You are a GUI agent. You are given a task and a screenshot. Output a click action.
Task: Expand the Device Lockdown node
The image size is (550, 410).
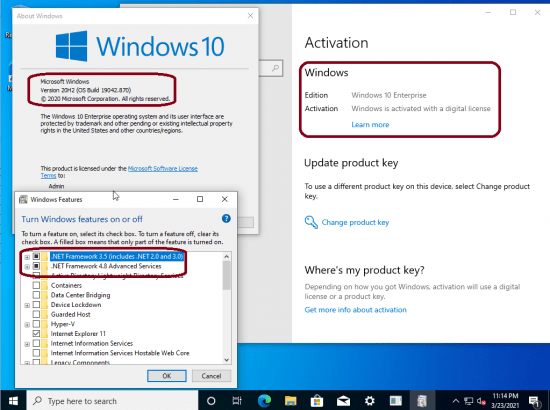point(27,305)
